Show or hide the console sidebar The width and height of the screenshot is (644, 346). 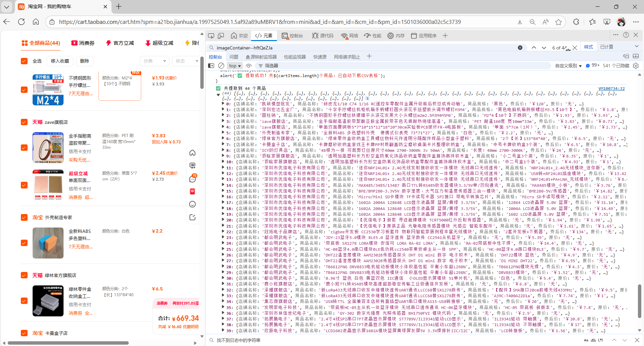click(211, 66)
